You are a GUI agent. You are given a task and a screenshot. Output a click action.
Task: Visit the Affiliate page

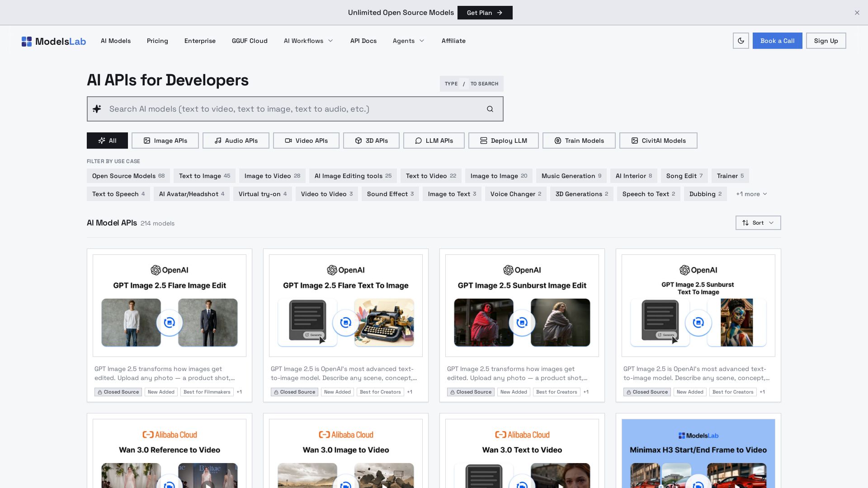coord(453,41)
